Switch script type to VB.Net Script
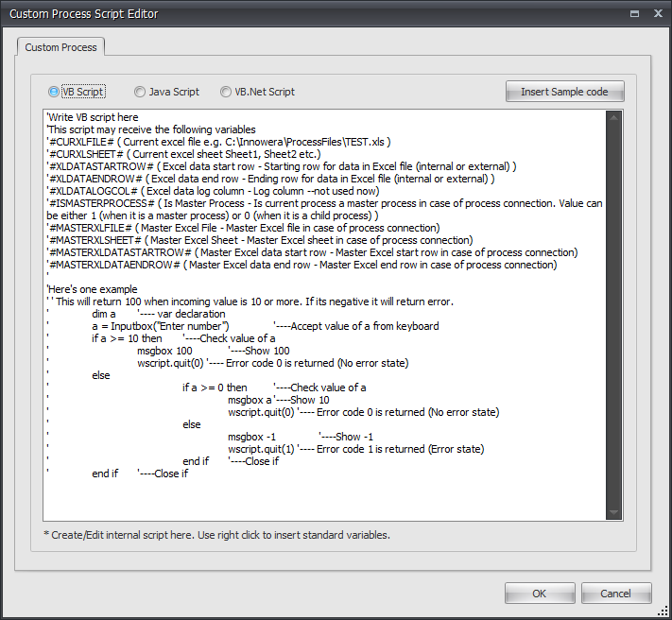 pyautogui.click(x=226, y=92)
